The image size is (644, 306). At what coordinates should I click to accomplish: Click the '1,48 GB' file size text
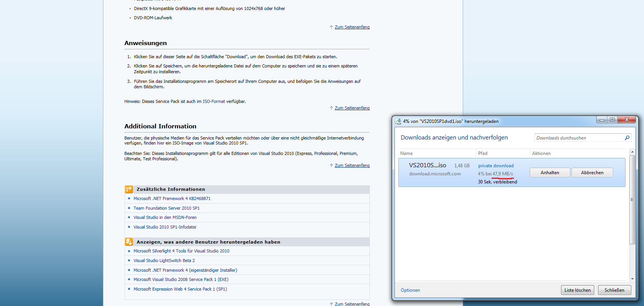[462, 166]
